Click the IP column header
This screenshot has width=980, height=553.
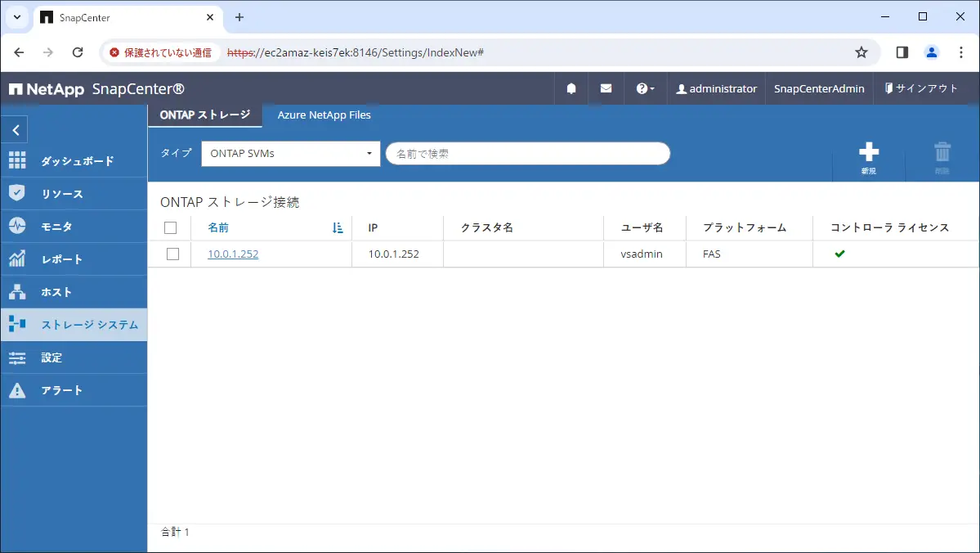click(373, 227)
